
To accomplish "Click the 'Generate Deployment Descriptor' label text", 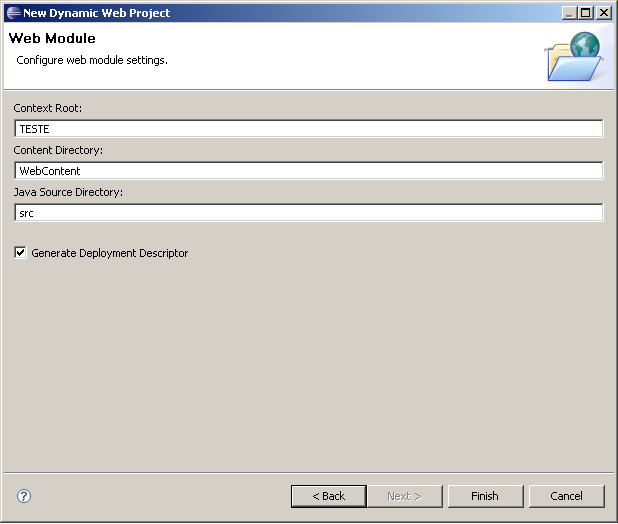I will coord(110,253).
